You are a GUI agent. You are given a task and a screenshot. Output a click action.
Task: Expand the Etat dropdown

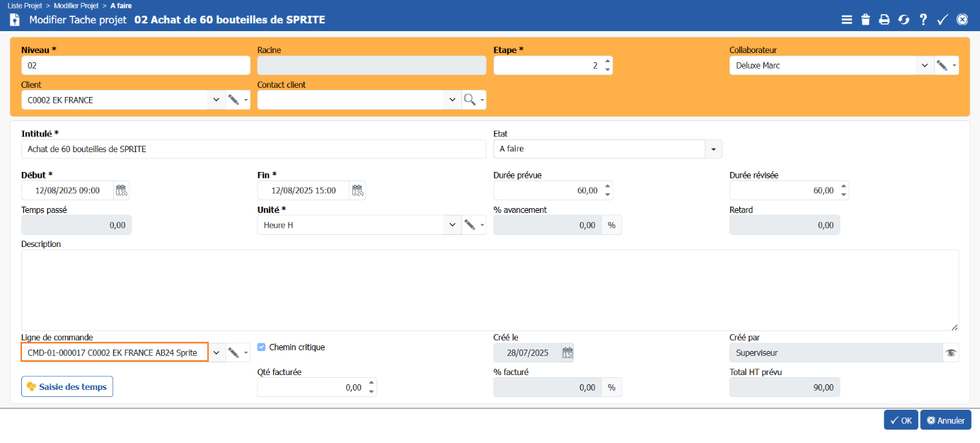click(713, 149)
